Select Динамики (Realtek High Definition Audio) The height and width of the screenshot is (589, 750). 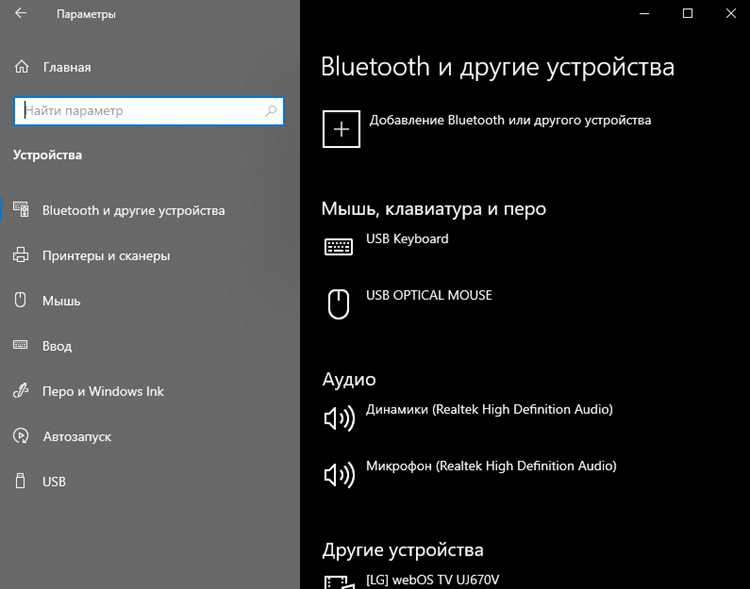(489, 410)
